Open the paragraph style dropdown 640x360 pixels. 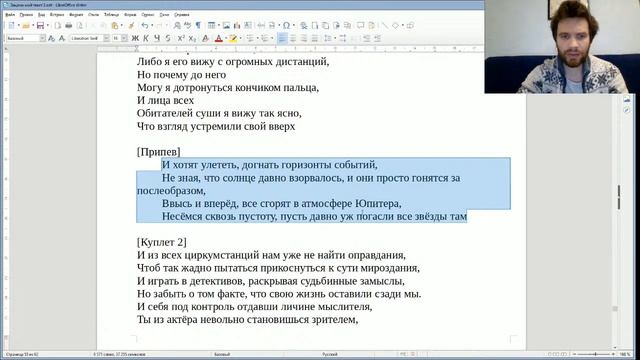[x=42, y=38]
